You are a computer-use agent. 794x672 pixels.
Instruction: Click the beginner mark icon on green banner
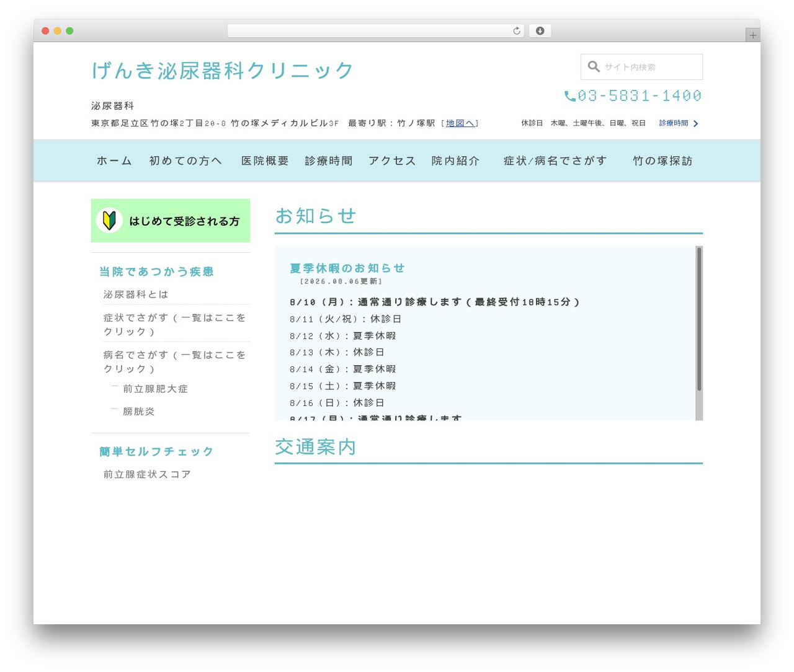coord(109,220)
